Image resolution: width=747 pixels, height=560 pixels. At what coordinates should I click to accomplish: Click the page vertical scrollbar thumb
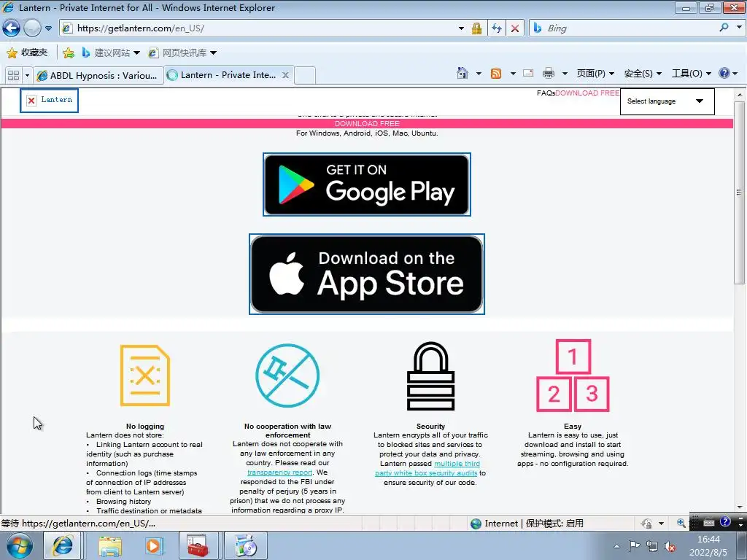click(739, 192)
